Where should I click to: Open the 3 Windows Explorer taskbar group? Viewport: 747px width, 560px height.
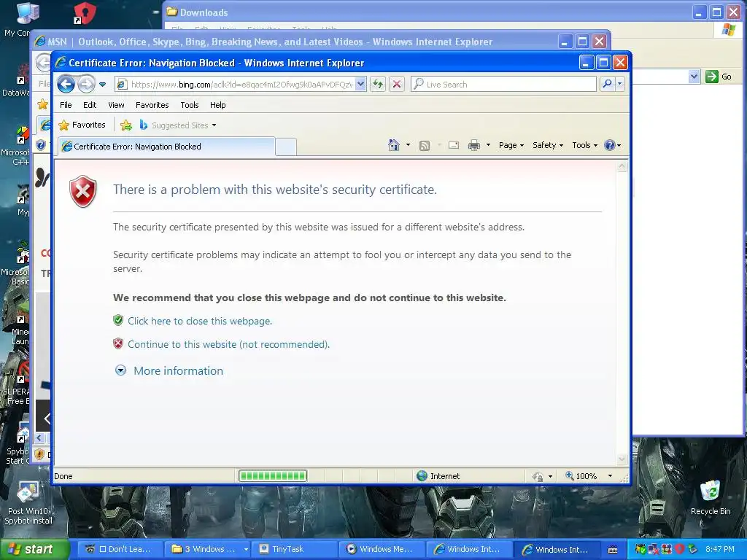(208, 549)
